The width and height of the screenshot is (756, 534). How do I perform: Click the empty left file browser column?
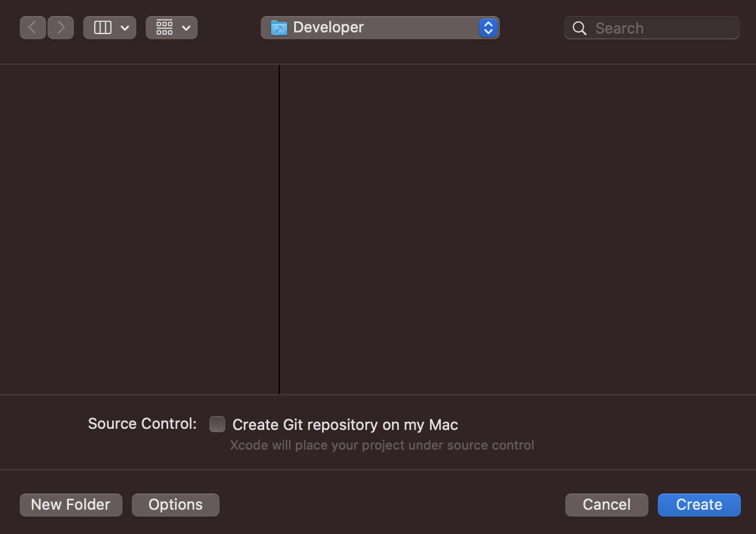[139, 229]
